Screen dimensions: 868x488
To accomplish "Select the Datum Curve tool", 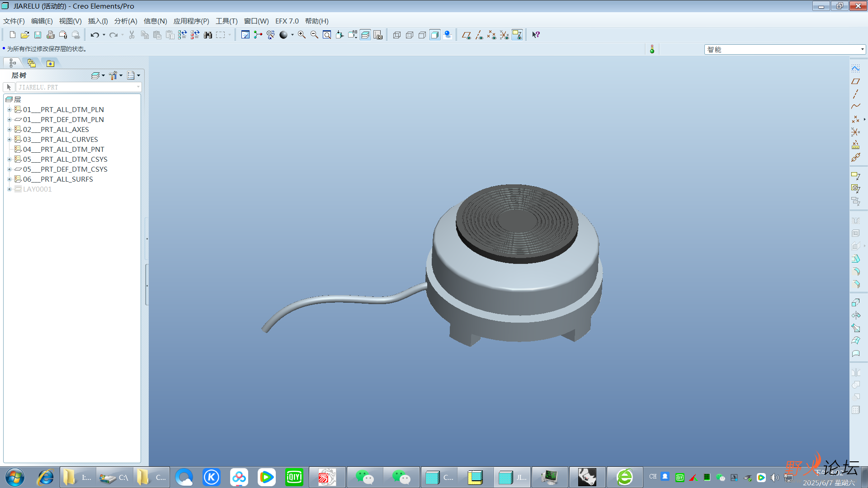I will pos(855,107).
